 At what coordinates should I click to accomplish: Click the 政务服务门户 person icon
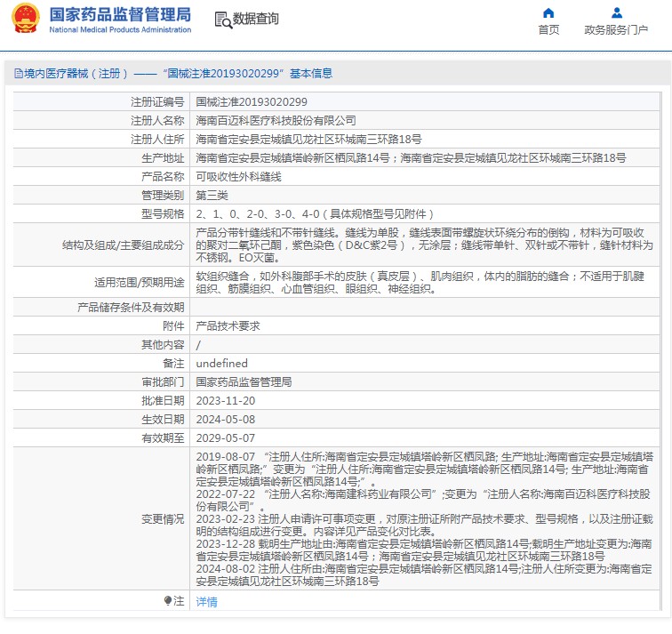[x=616, y=13]
